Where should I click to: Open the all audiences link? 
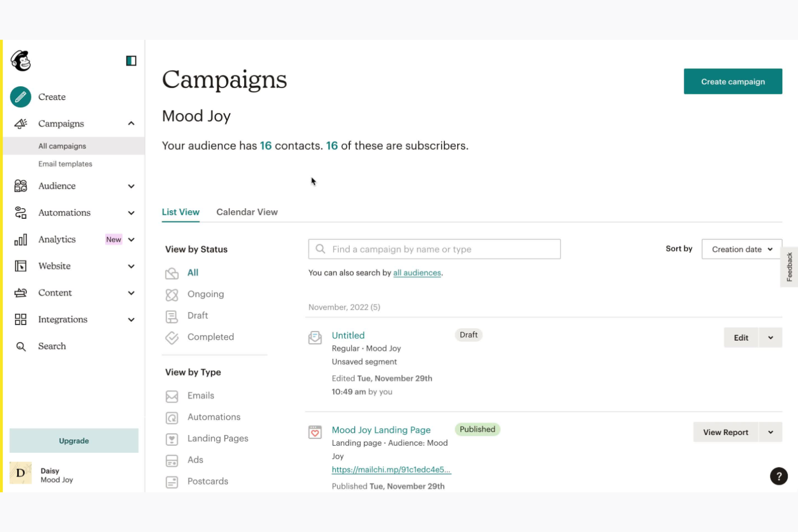[x=417, y=273]
